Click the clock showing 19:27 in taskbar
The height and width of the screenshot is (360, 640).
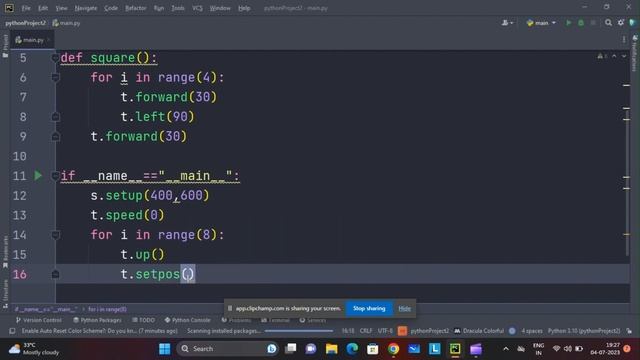[x=605, y=349]
